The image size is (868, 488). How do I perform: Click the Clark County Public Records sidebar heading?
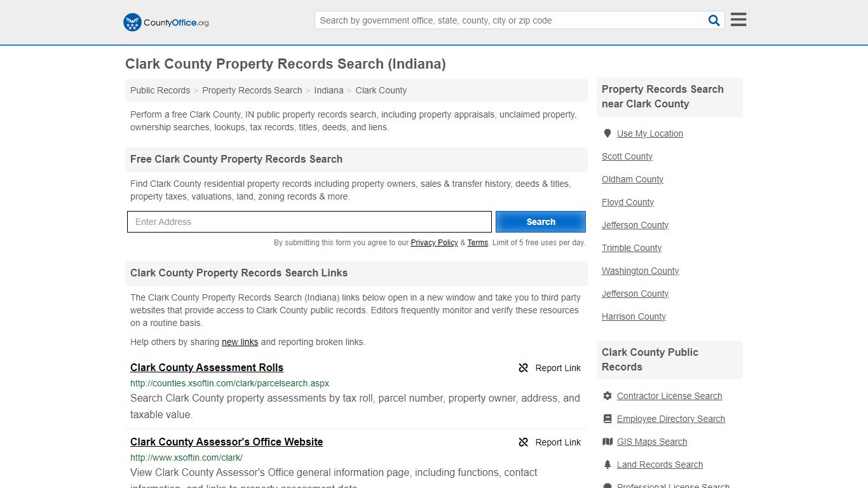click(x=650, y=360)
